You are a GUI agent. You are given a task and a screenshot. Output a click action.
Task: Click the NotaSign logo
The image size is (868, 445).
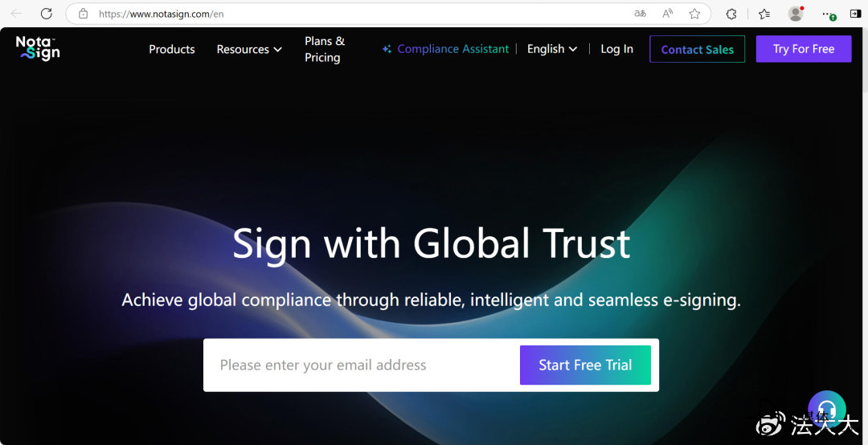(x=38, y=48)
